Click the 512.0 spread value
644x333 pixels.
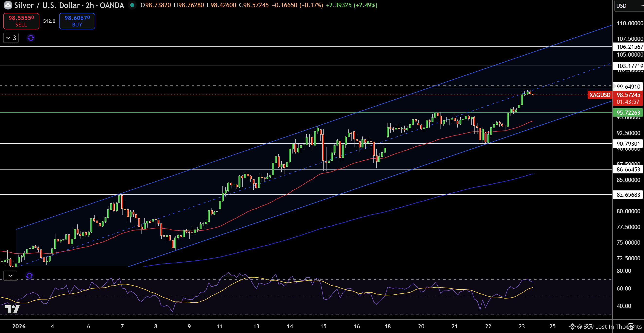pos(49,21)
